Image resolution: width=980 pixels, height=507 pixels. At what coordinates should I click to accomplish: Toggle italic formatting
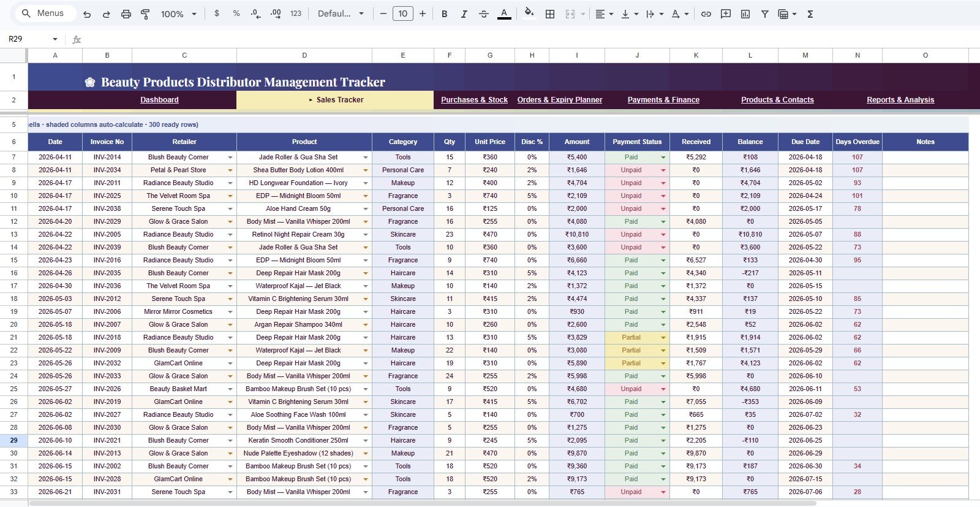pyautogui.click(x=464, y=13)
